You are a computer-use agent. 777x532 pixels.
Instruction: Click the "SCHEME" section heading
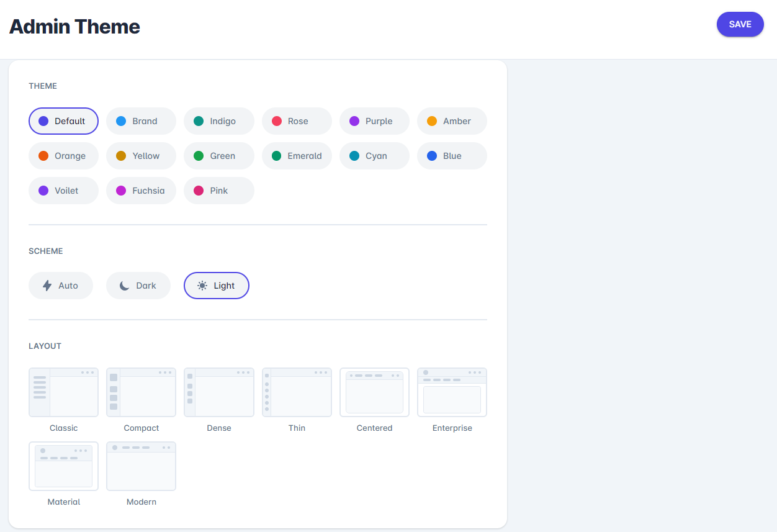(46, 251)
